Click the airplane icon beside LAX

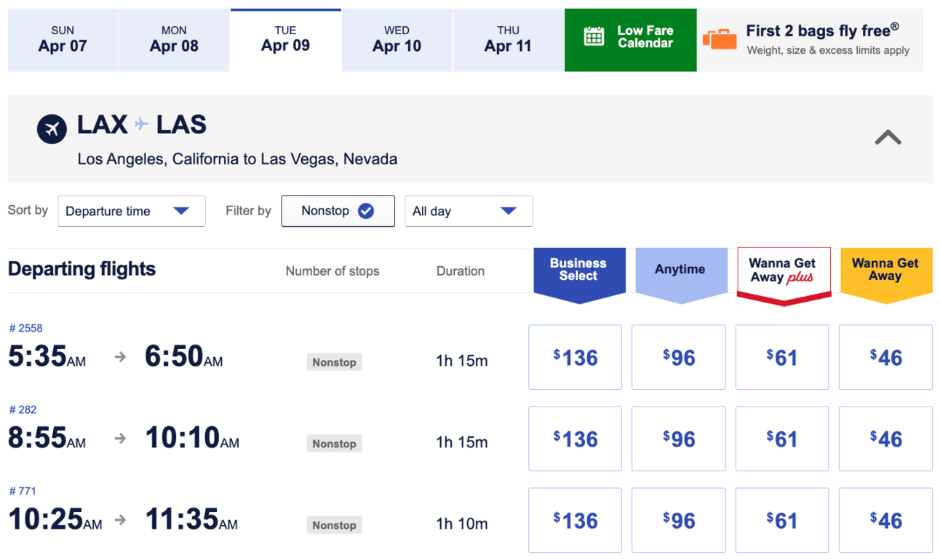point(52,129)
